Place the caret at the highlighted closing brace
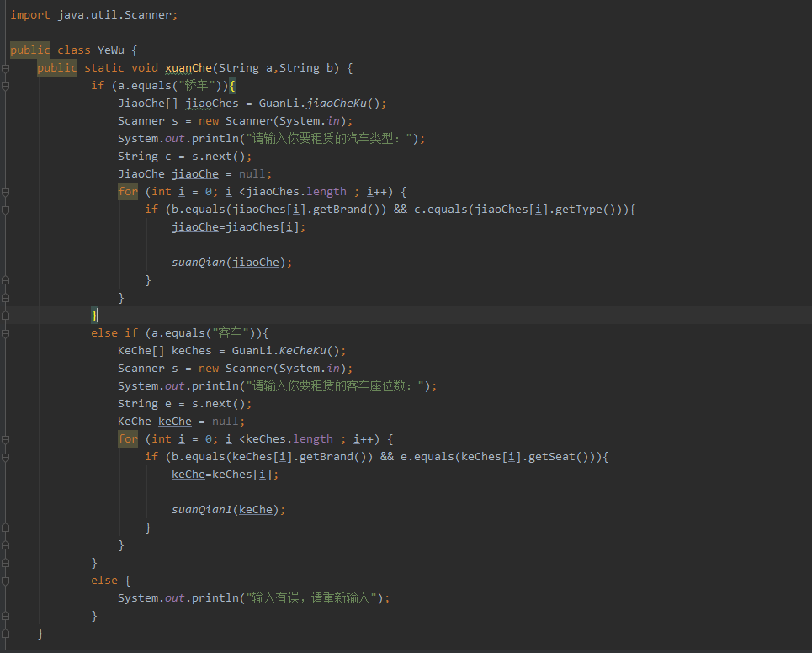This screenshot has width=812, height=653. coord(95,315)
